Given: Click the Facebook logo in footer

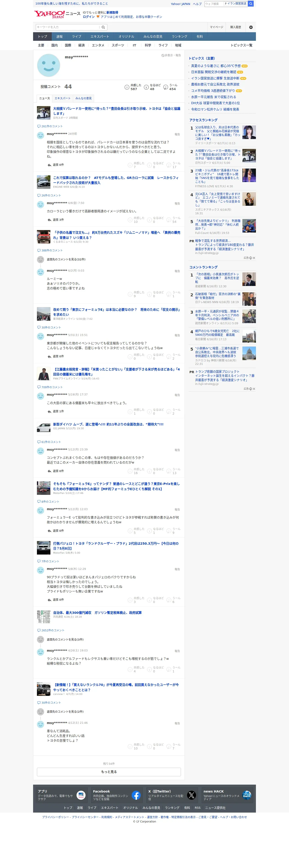Looking at the screenshot, I should (x=136, y=796).
